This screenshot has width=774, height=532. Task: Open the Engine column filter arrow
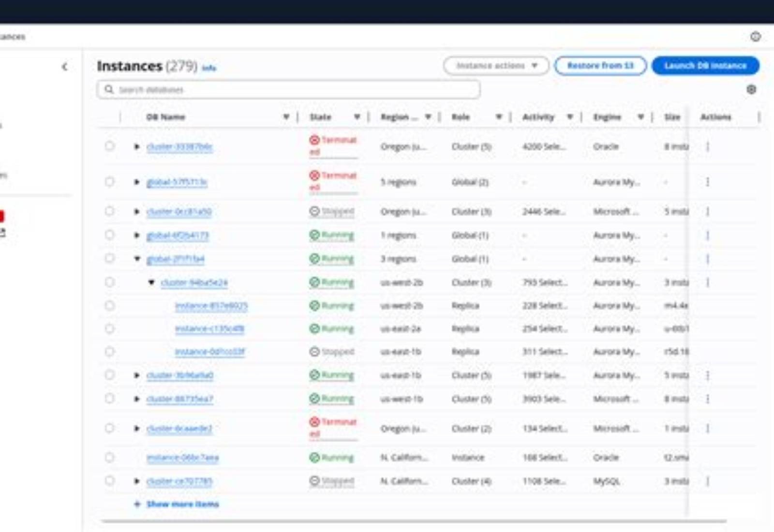[x=640, y=117]
